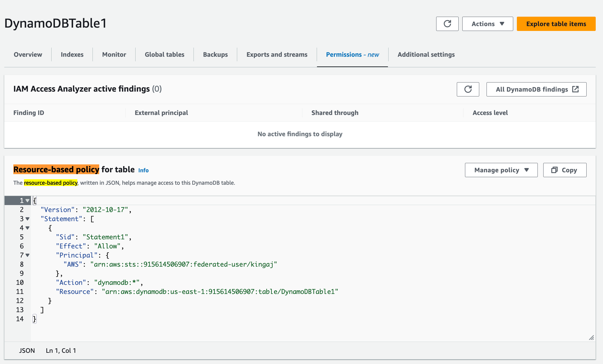This screenshot has width=603, height=364.
Task: Open the Info link for resource-based policy
Action: [143, 170]
